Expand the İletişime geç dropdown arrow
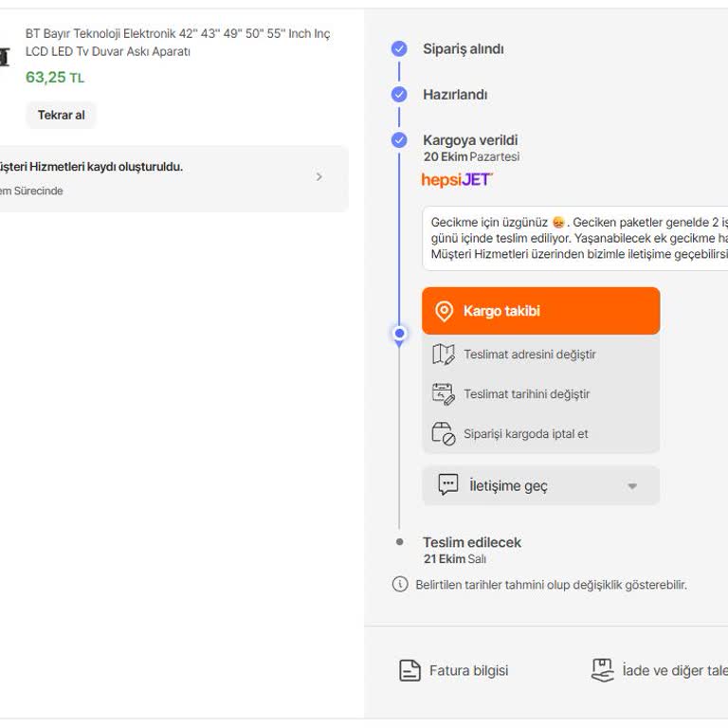Image resolution: width=728 pixels, height=728 pixels. pos(632,486)
